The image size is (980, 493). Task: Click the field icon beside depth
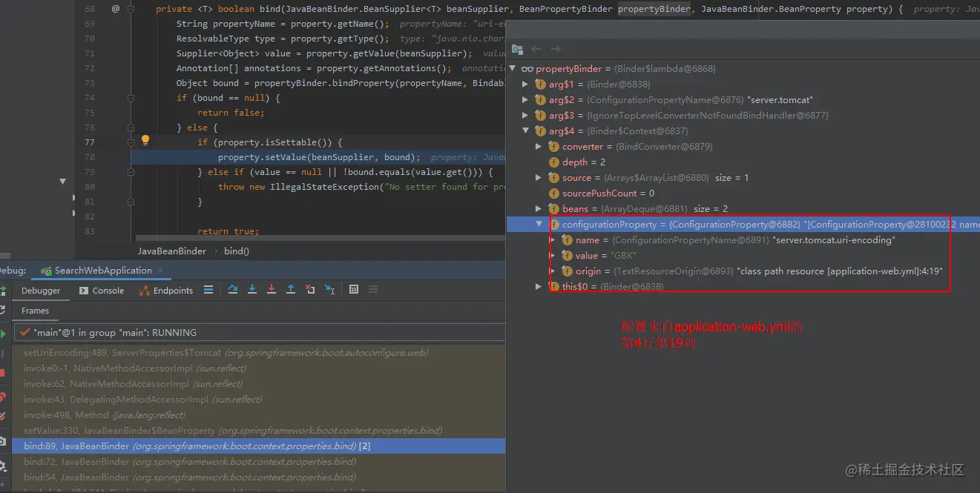click(x=553, y=162)
